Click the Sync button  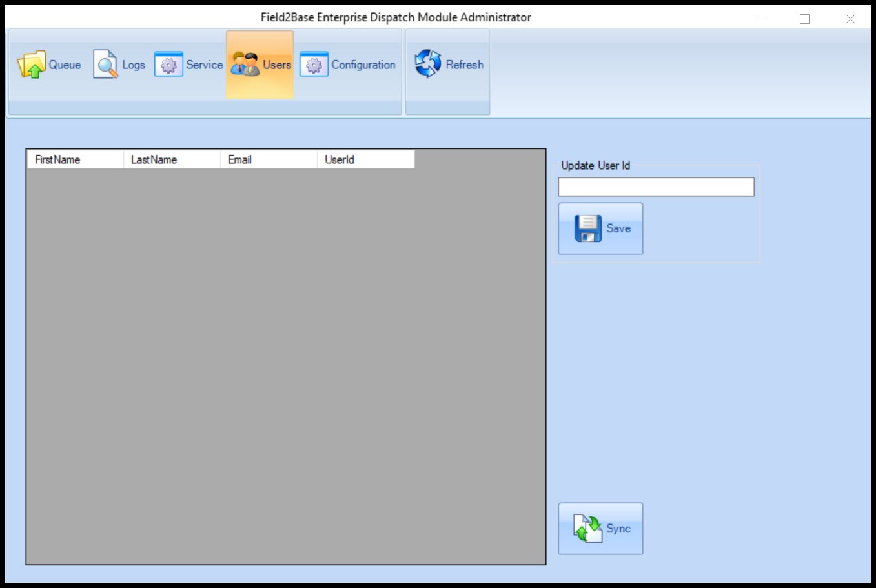[600, 529]
